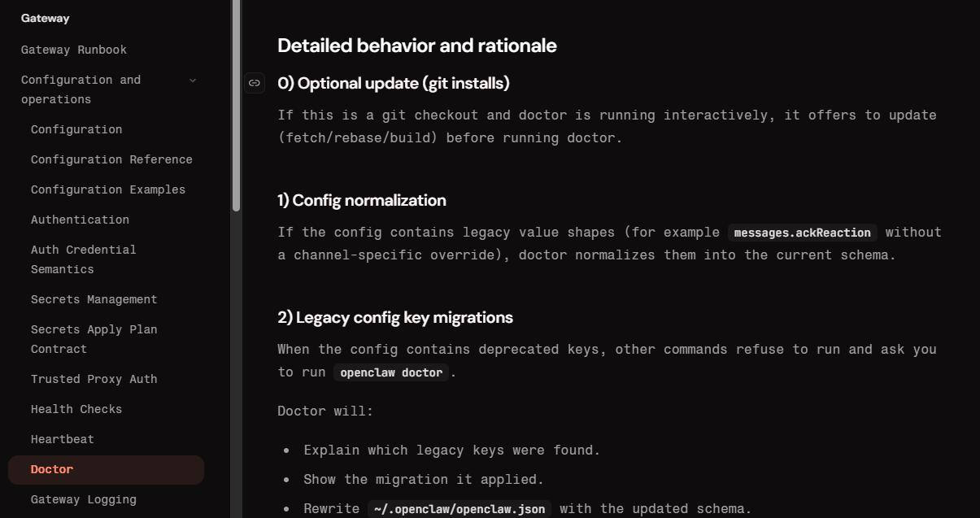Click Legacy config key migrations heading

tap(395, 317)
